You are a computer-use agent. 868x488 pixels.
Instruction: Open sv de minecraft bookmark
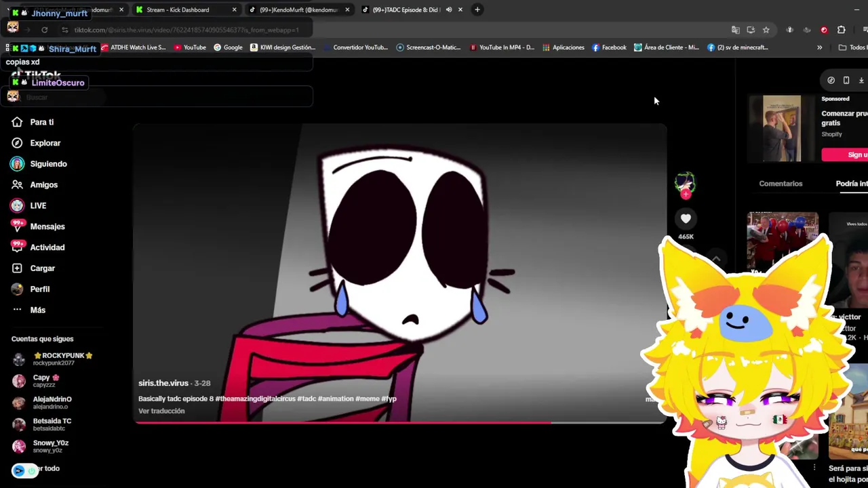coord(738,47)
